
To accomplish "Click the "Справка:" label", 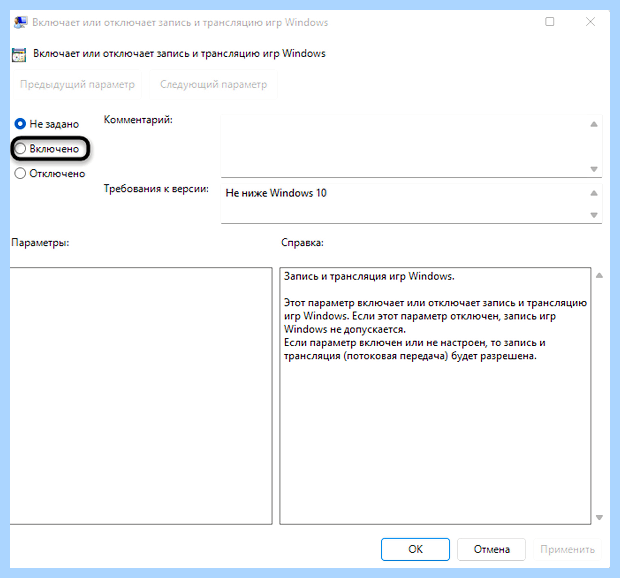I will click(x=302, y=242).
